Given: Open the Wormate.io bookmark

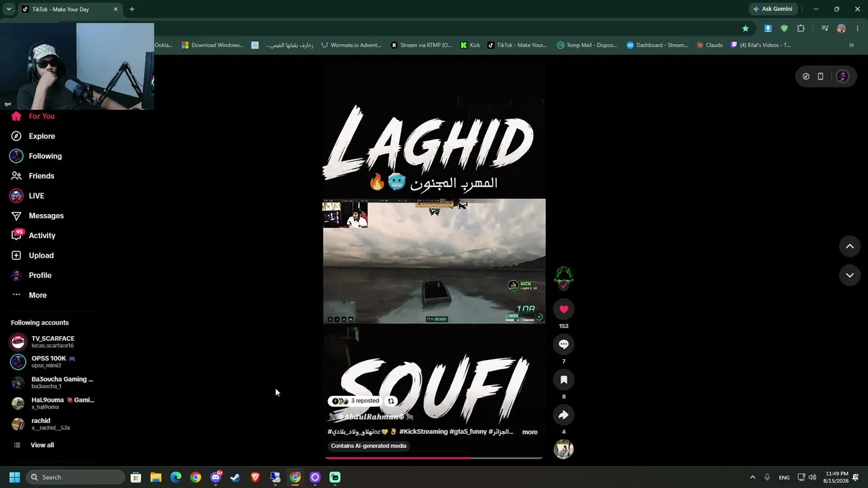Looking at the screenshot, I should point(351,45).
